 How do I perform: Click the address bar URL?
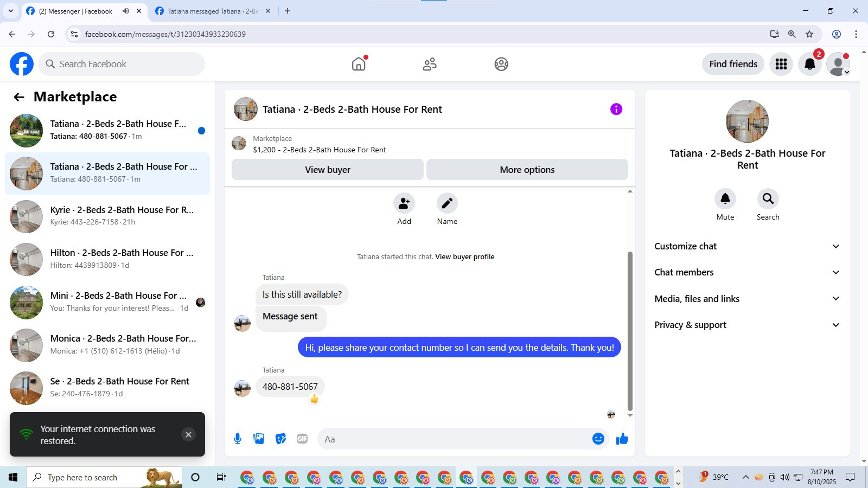[x=165, y=34]
